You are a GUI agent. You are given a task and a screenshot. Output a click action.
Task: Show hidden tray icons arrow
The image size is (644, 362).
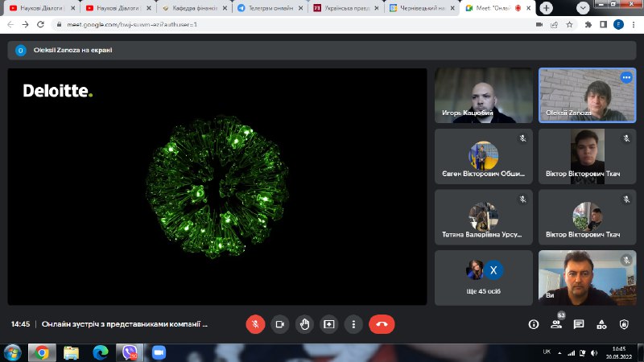point(559,352)
